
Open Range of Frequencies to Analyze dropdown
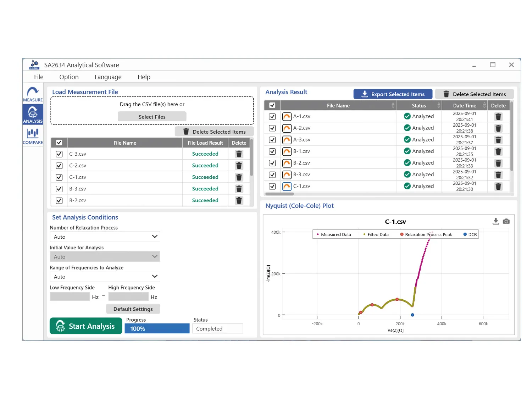(x=105, y=277)
